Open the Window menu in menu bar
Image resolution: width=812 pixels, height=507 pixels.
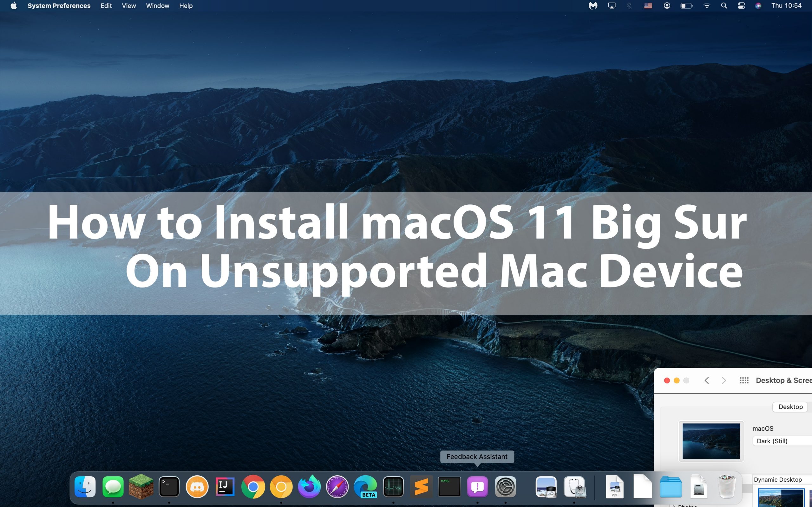point(157,6)
